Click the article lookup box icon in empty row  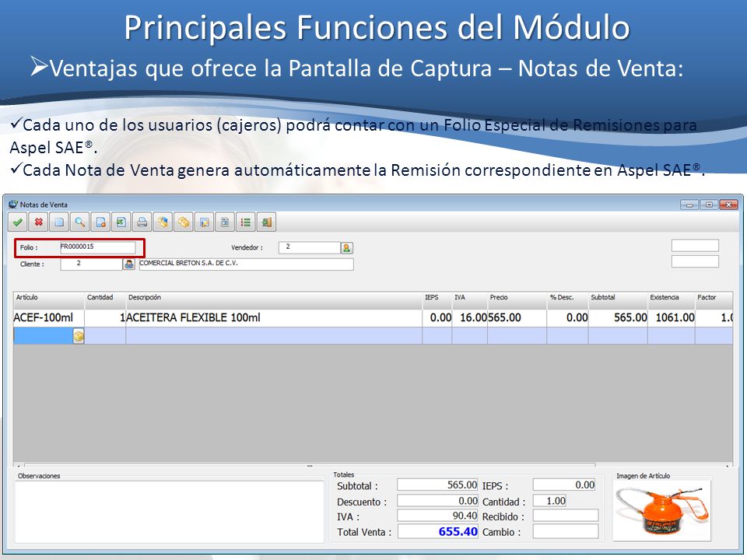pos(79,336)
